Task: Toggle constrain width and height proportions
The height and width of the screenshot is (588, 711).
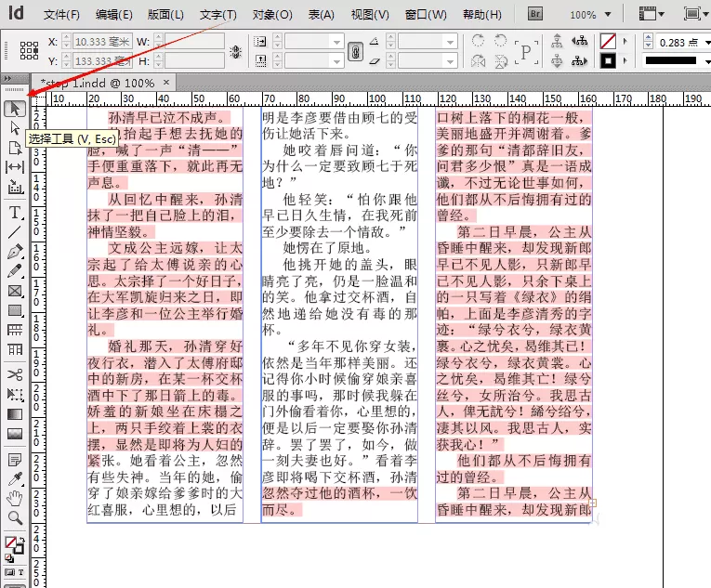Action: click(x=235, y=51)
